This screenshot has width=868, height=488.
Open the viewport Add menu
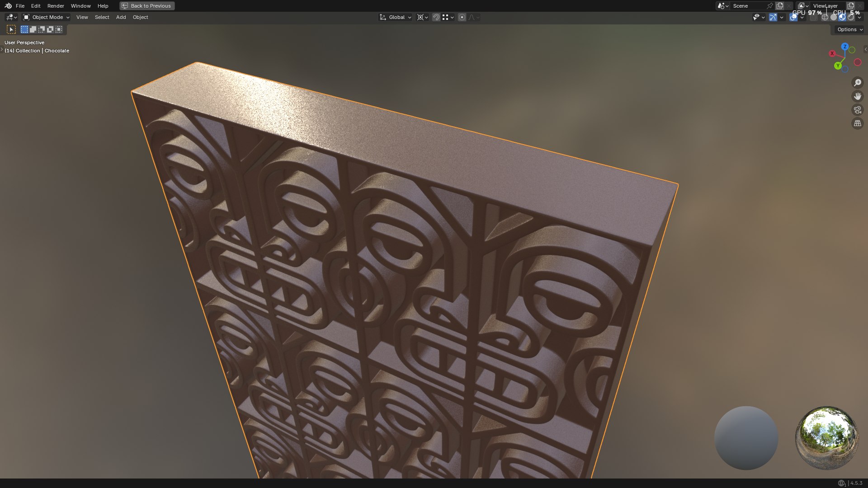point(121,17)
